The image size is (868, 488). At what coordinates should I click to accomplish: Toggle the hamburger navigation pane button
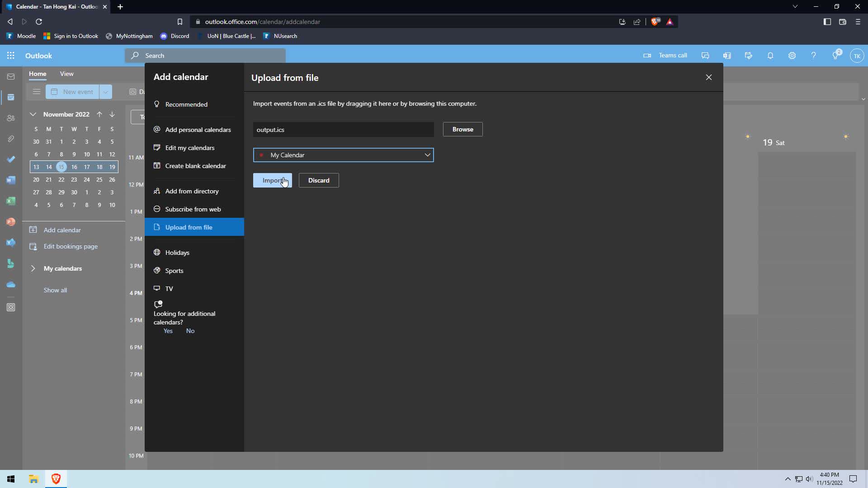(x=37, y=92)
